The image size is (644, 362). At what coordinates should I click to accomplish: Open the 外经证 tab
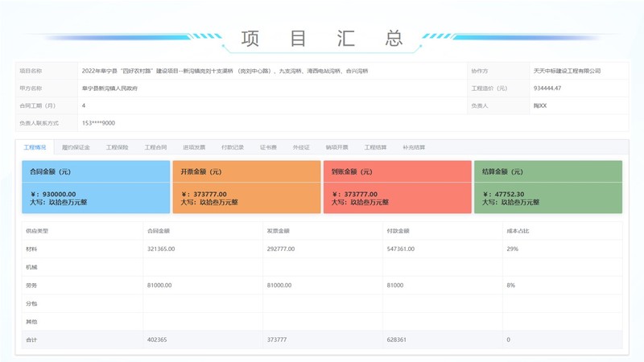[301, 147]
